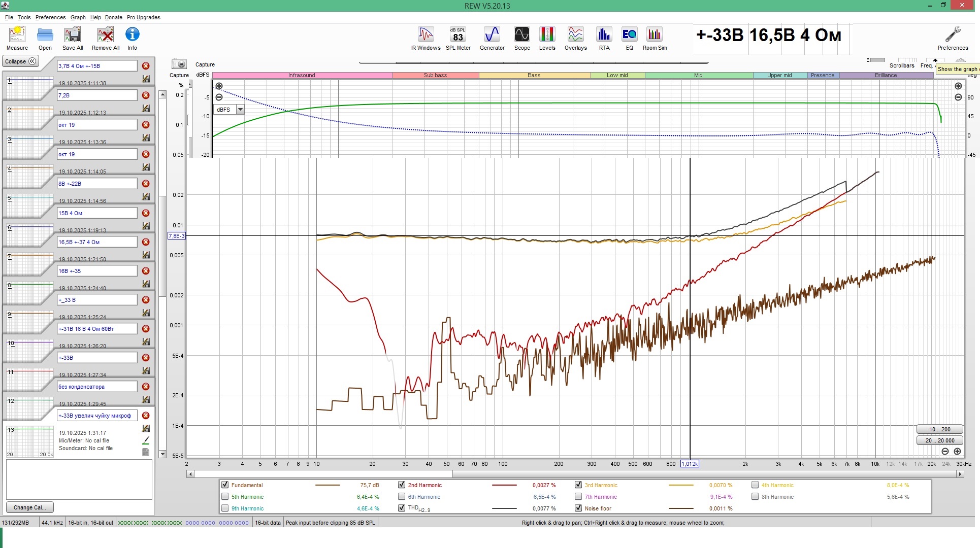
Task: Open the Preferences menu
Action: tap(50, 17)
